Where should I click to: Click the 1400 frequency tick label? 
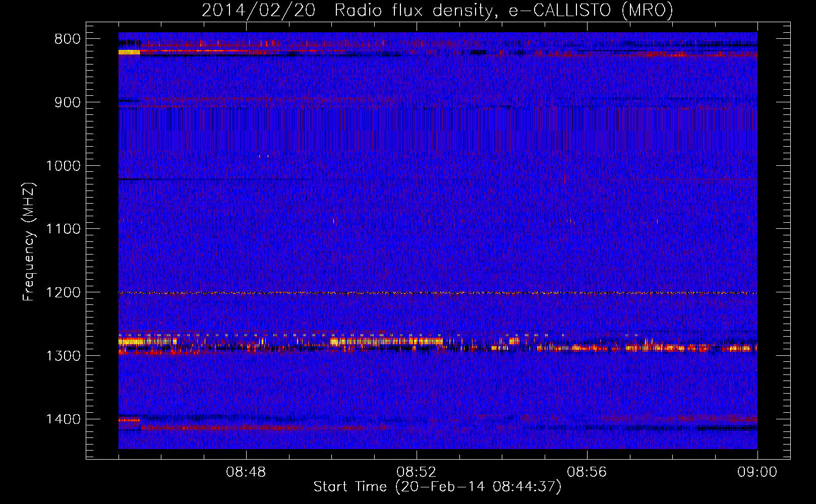click(63, 419)
